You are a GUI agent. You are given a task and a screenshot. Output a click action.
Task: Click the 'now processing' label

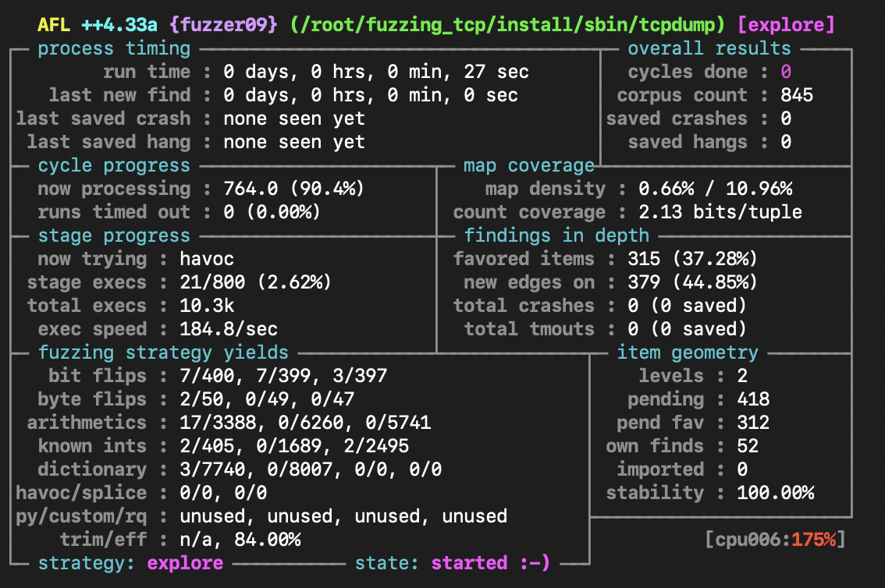point(114,189)
